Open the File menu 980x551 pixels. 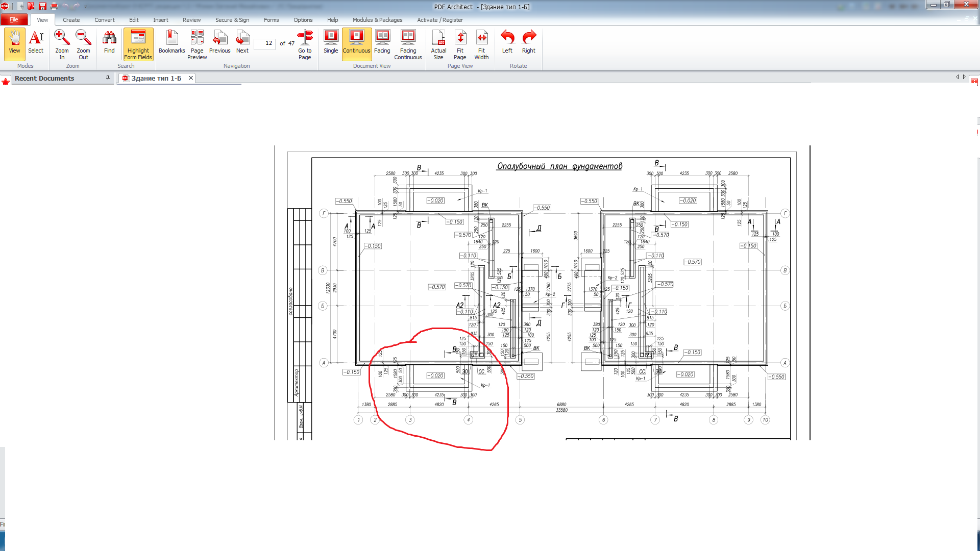pos(14,20)
